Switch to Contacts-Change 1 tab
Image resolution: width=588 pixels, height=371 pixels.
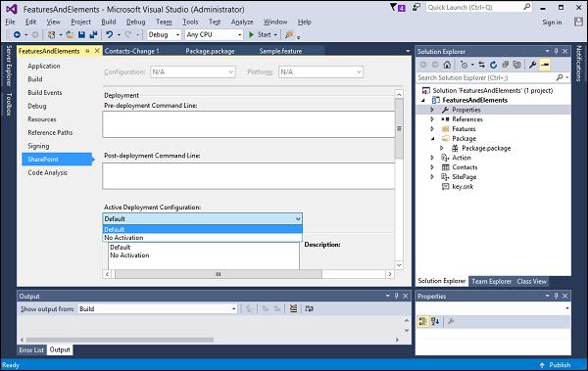(x=131, y=51)
